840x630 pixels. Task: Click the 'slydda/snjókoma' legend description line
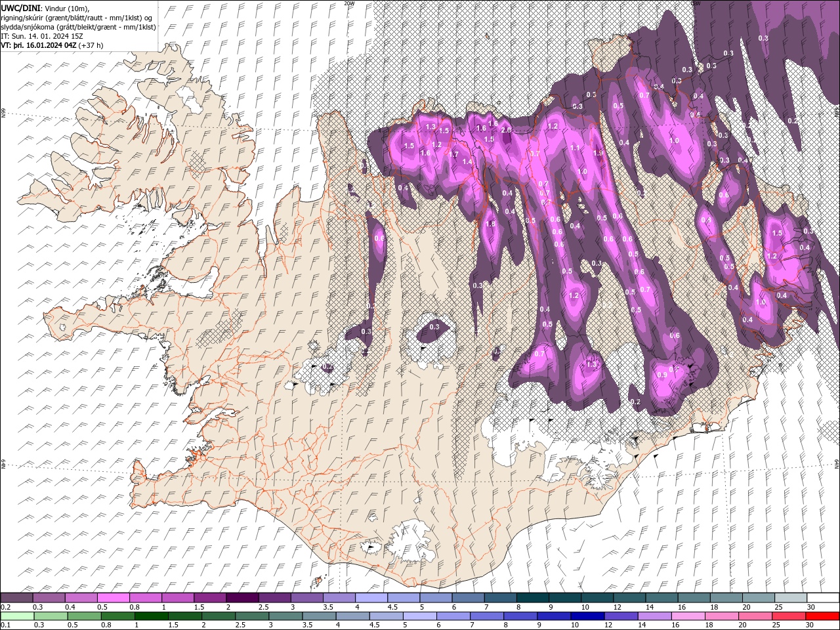[79, 27]
